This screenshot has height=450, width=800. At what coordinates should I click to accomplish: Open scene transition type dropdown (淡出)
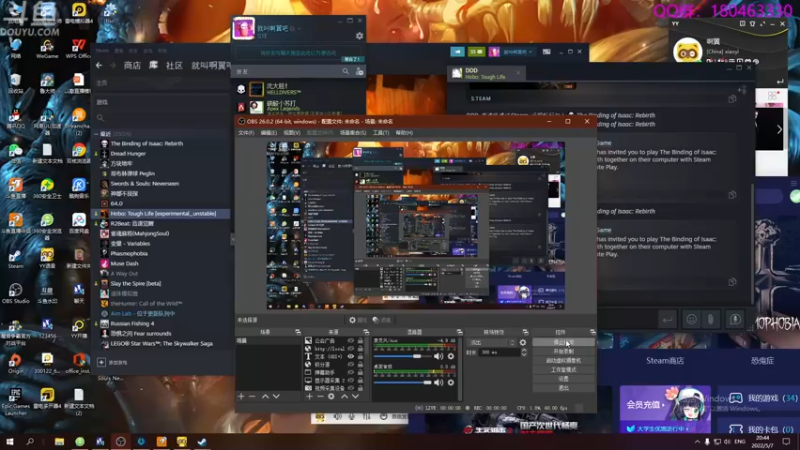[x=492, y=342]
